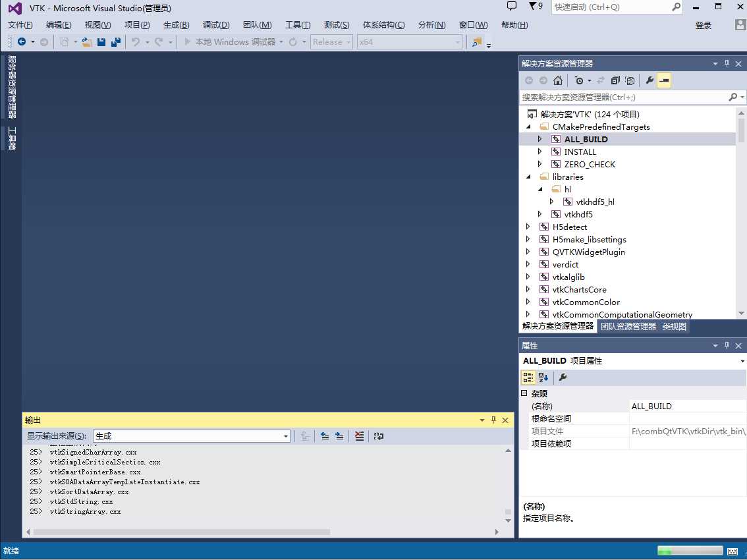The height and width of the screenshot is (560, 747).
Task: Collapse the libraries folder
Action: (x=528, y=177)
